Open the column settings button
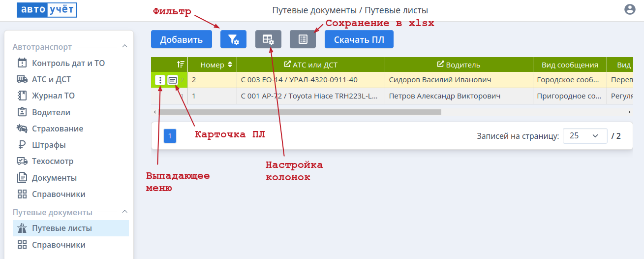Screen dimensions: 644x259 (x=268, y=39)
